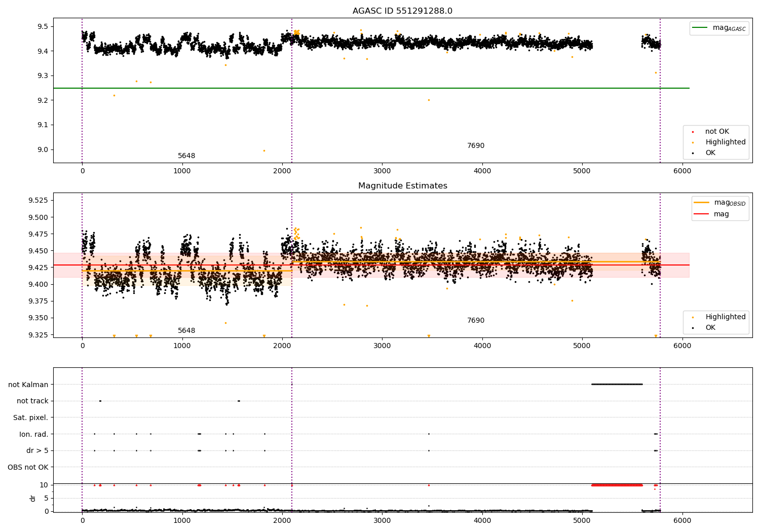Click dr axis tick '10' in bottom plot
This screenshot has height=532, width=760.
pos(44,485)
